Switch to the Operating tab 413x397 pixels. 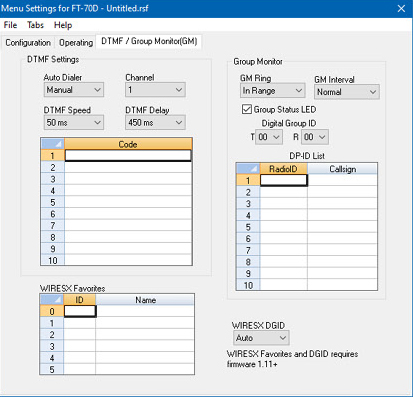(76, 43)
